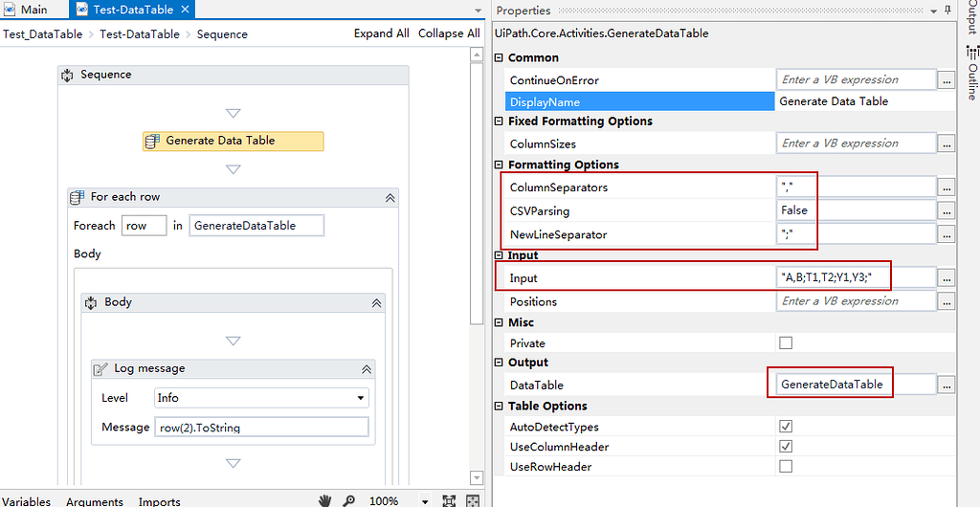The width and height of the screenshot is (980, 507).
Task: Uncheck AutoDetectTypes checkbox
Action: tap(786, 427)
